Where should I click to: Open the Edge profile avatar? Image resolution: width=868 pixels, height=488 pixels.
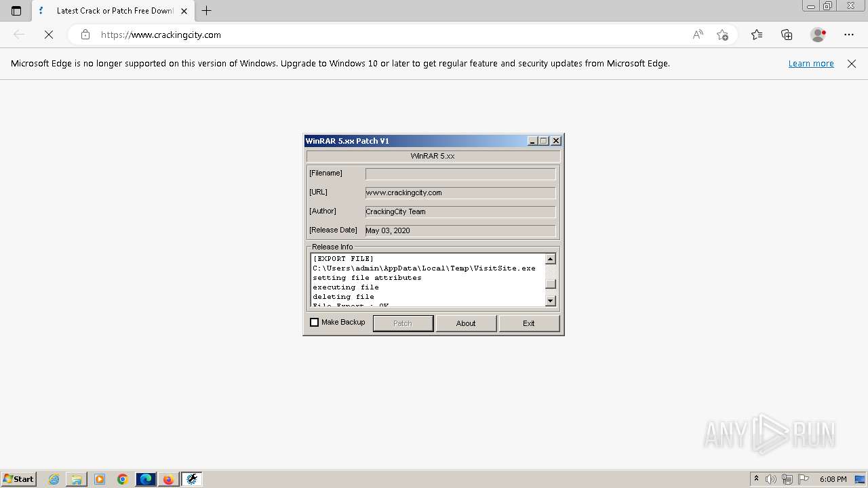818,35
